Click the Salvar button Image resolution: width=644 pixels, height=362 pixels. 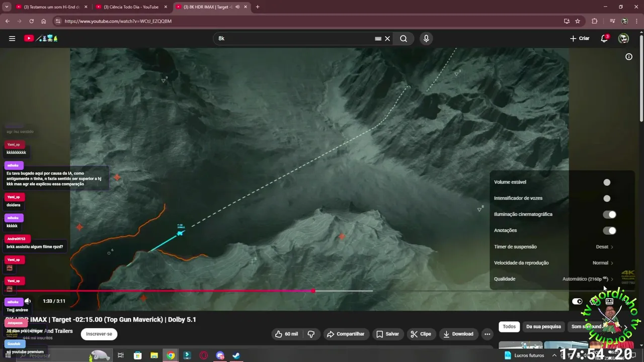(387, 334)
